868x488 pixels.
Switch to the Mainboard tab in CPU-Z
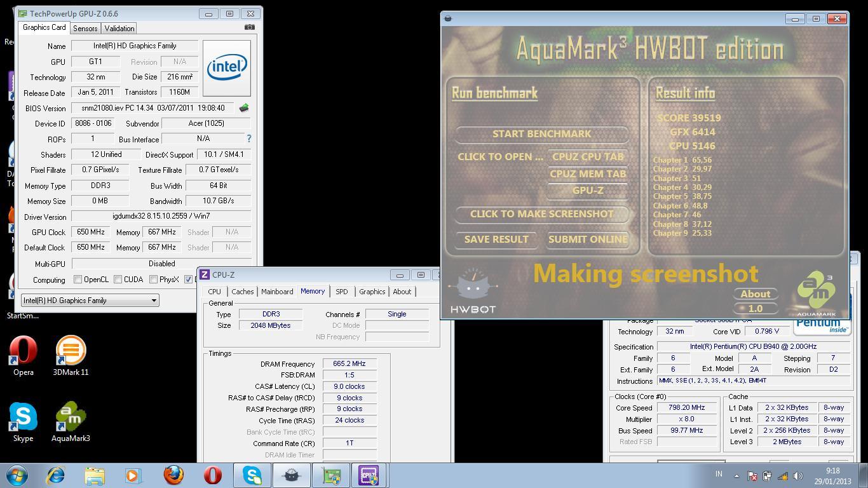277,292
